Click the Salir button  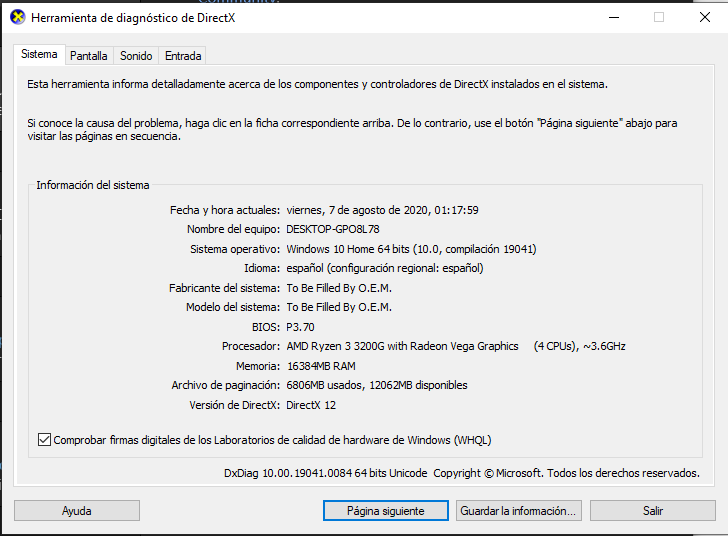(x=652, y=511)
